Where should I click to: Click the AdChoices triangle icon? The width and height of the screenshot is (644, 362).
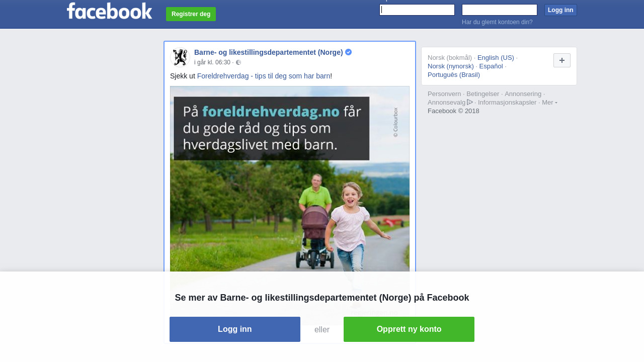(470, 102)
